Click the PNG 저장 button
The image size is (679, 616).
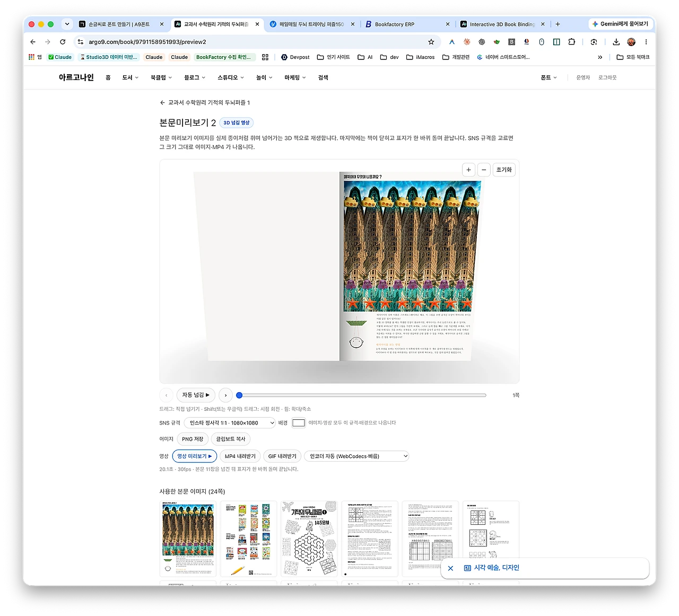coord(193,439)
